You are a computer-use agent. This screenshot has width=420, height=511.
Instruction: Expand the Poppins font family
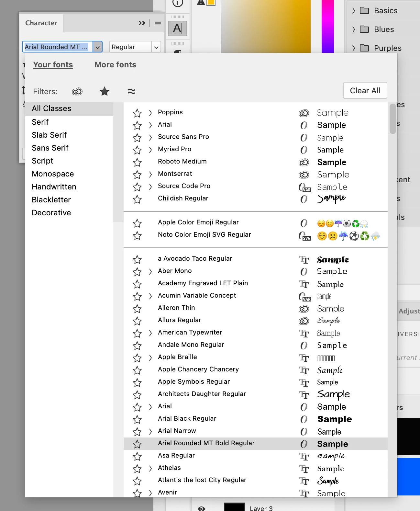coord(150,113)
